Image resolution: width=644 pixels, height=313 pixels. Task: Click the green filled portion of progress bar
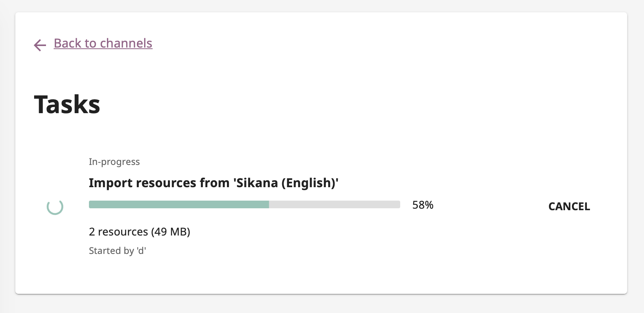pyautogui.click(x=176, y=205)
